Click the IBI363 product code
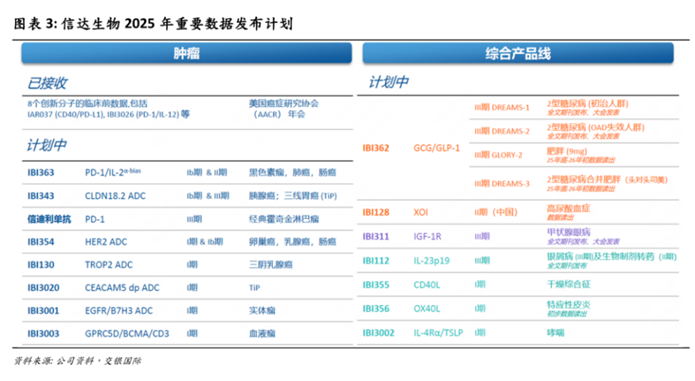Viewport: 695px width, 381px height. [41, 172]
